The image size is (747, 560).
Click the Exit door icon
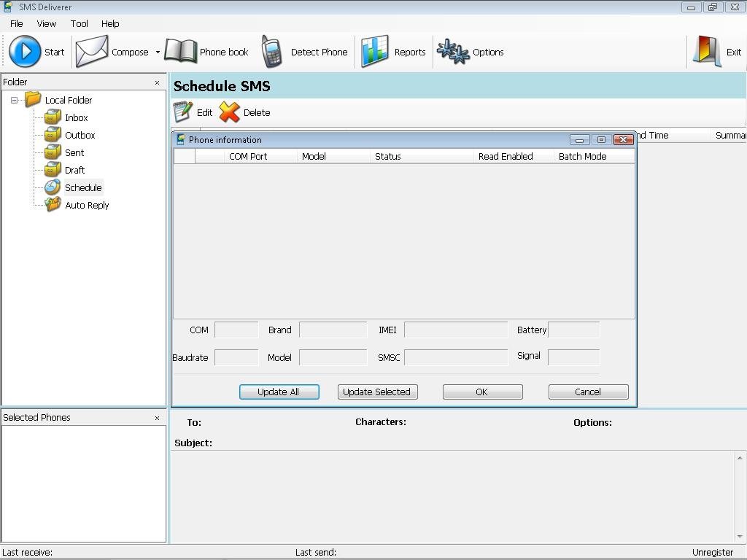point(707,52)
